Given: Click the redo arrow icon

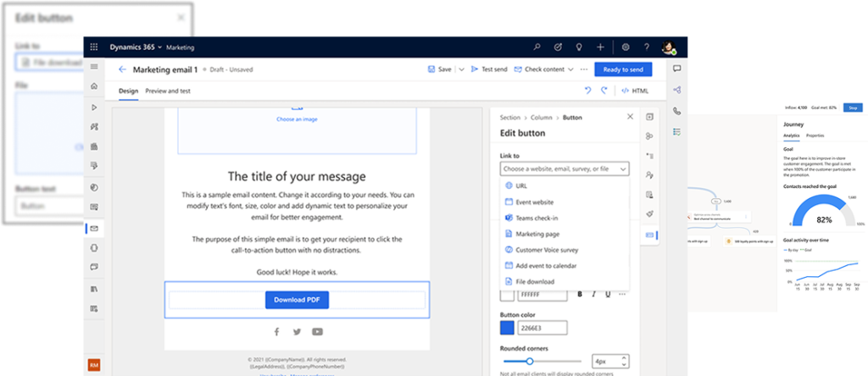Looking at the screenshot, I should pos(604,91).
